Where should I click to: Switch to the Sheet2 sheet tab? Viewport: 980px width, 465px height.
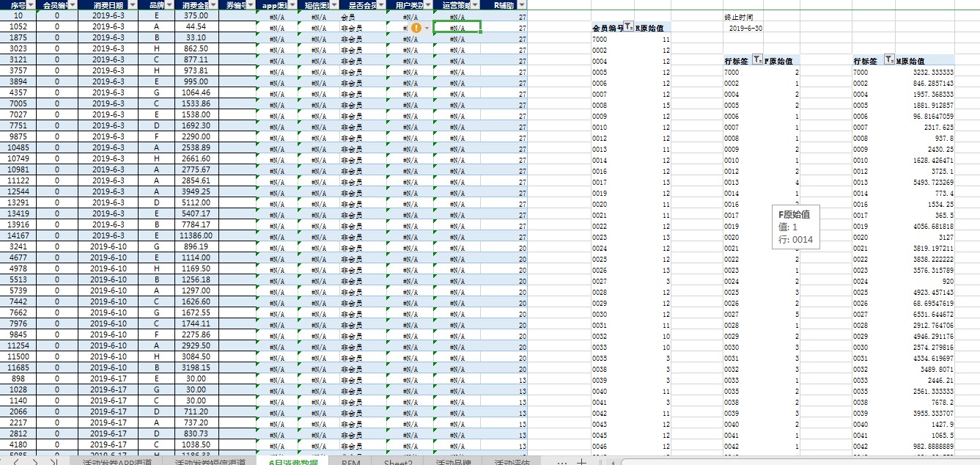[398, 461]
